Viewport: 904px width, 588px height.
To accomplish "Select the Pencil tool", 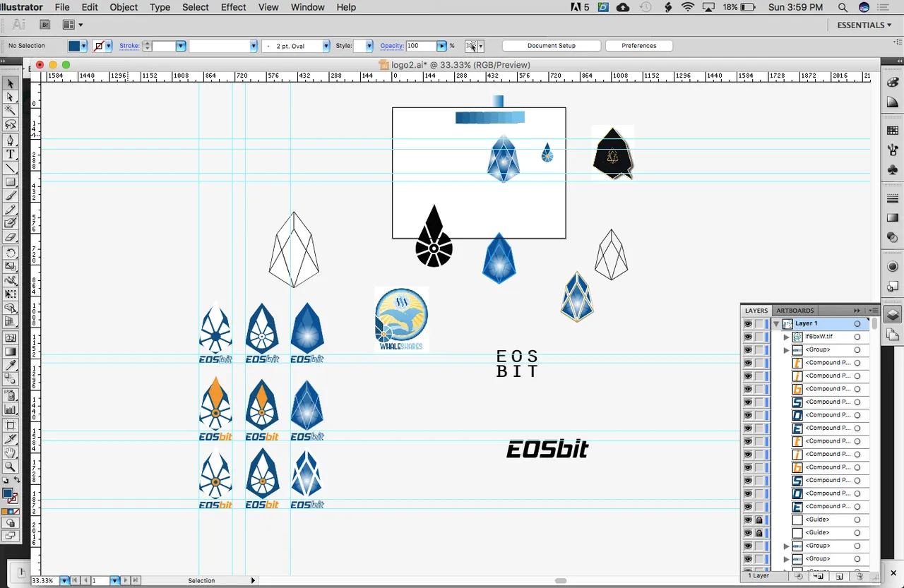I will (11, 210).
